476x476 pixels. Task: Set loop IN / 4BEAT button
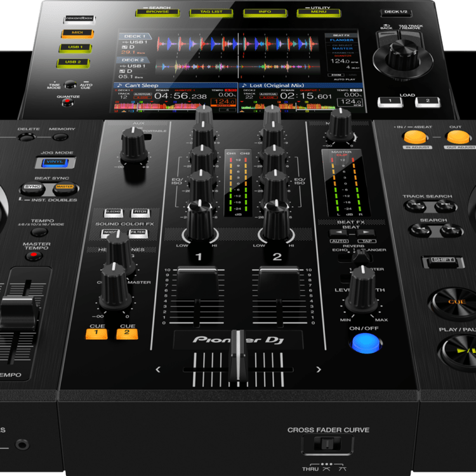pos(414,137)
